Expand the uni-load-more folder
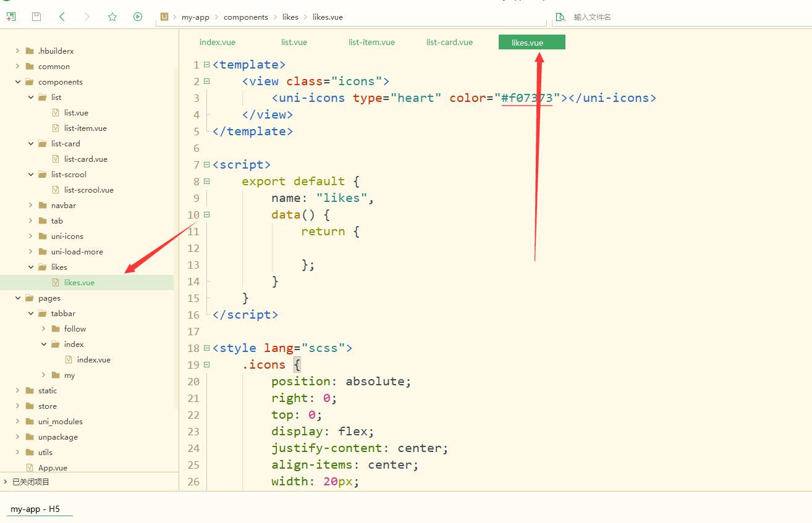This screenshot has height=523, width=812. click(x=31, y=251)
